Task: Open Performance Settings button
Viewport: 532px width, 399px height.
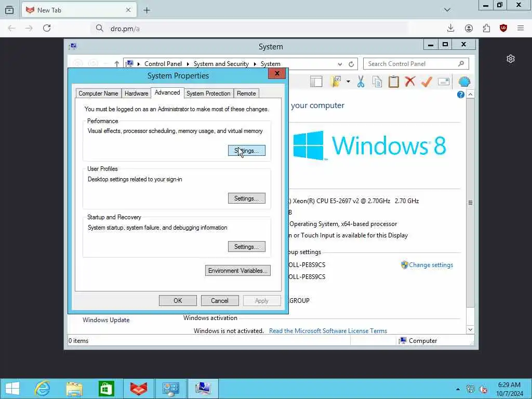Action: click(x=247, y=151)
